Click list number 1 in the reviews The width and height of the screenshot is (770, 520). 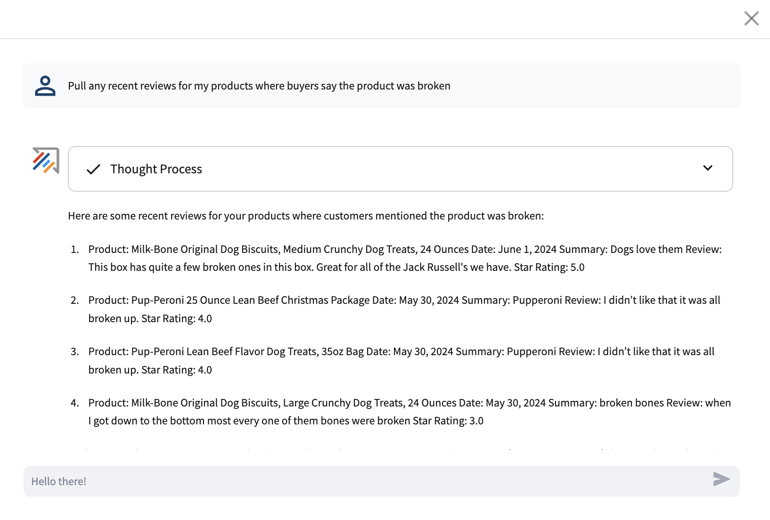point(75,249)
